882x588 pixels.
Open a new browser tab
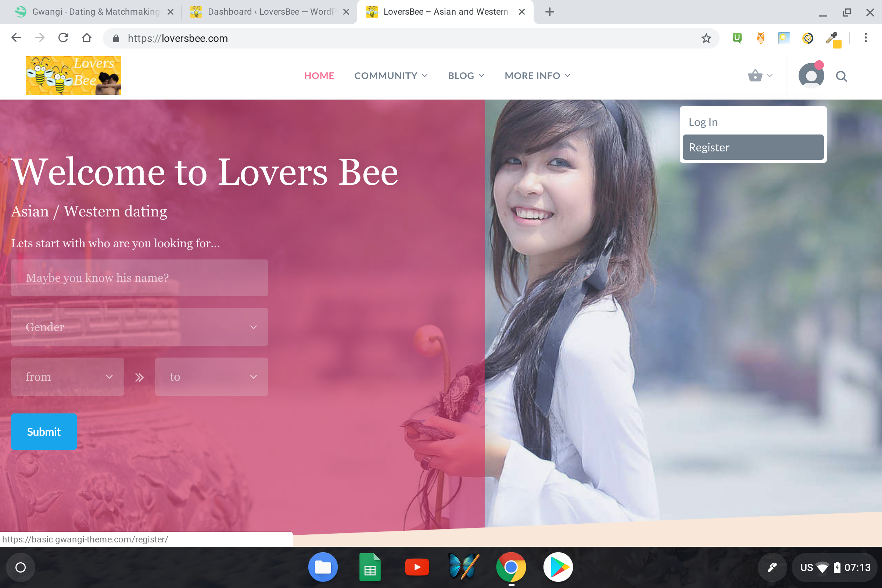549,12
